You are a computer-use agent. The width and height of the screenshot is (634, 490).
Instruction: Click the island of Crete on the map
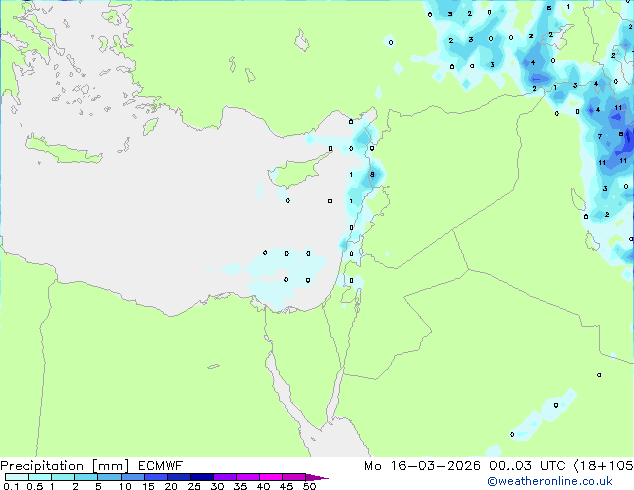tap(63, 150)
